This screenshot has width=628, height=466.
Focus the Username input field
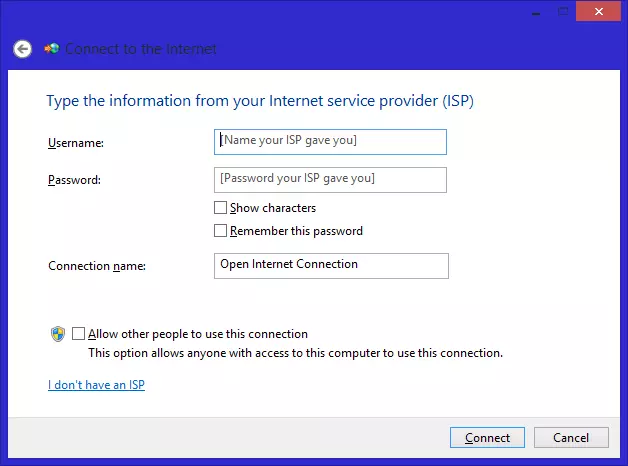[x=330, y=142]
